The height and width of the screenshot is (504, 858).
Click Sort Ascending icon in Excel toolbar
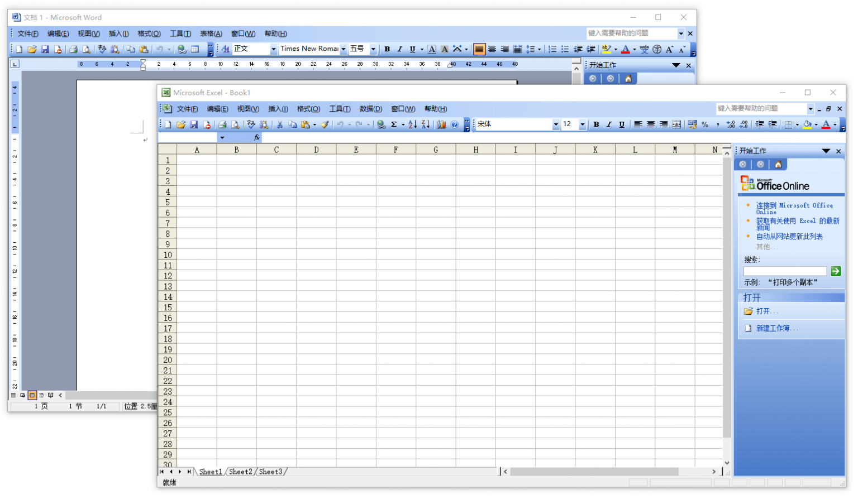[x=412, y=124]
